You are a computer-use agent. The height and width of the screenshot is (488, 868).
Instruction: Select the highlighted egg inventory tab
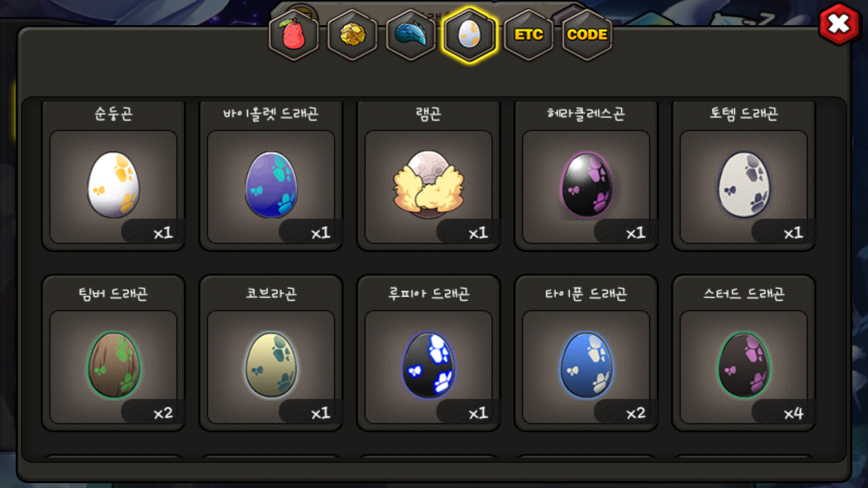[470, 35]
